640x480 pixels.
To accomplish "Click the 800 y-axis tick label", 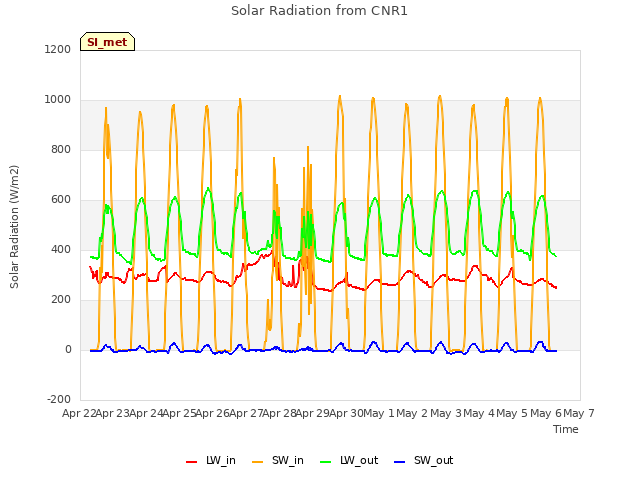I will click(61, 149).
